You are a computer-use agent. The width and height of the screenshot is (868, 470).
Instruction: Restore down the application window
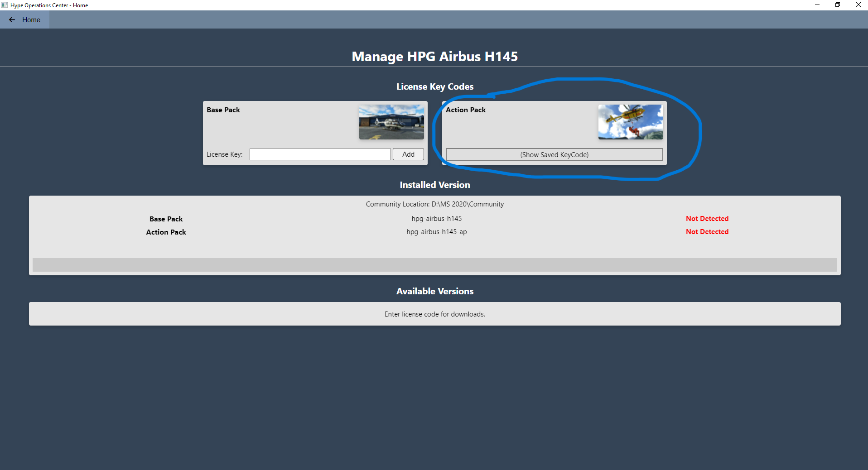click(838, 5)
